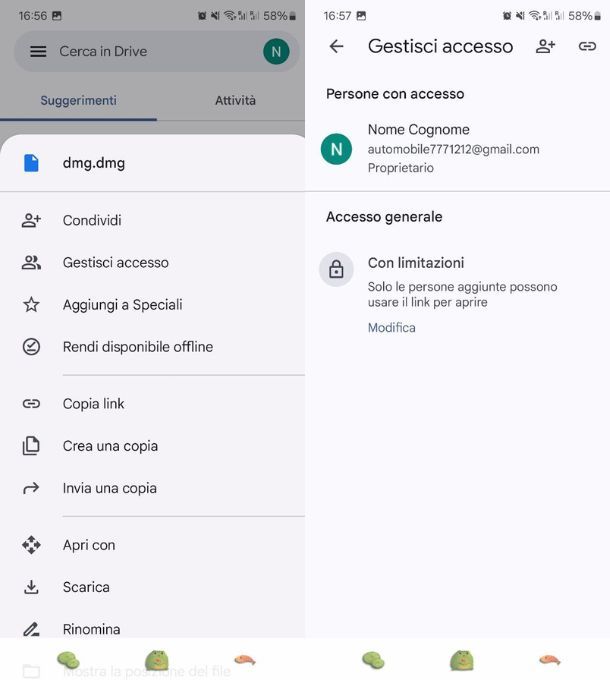
Task: Tap the automobile7771212@gmail.com address
Action: tap(453, 149)
